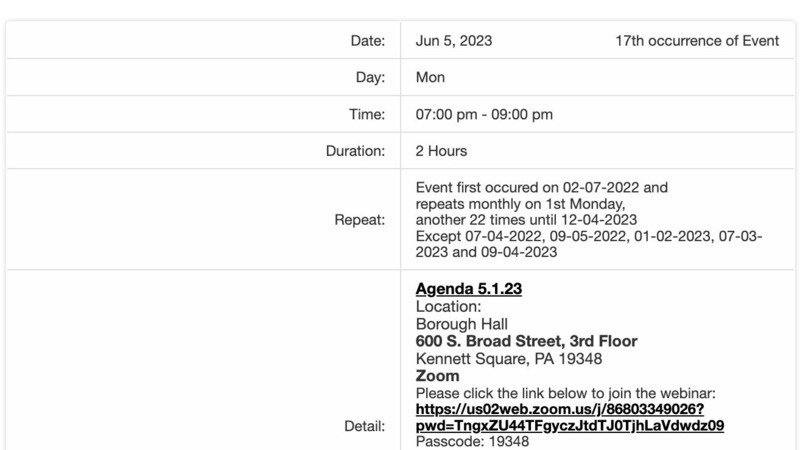Click the 'Kennett Square, PA 19348' text

[509, 359]
